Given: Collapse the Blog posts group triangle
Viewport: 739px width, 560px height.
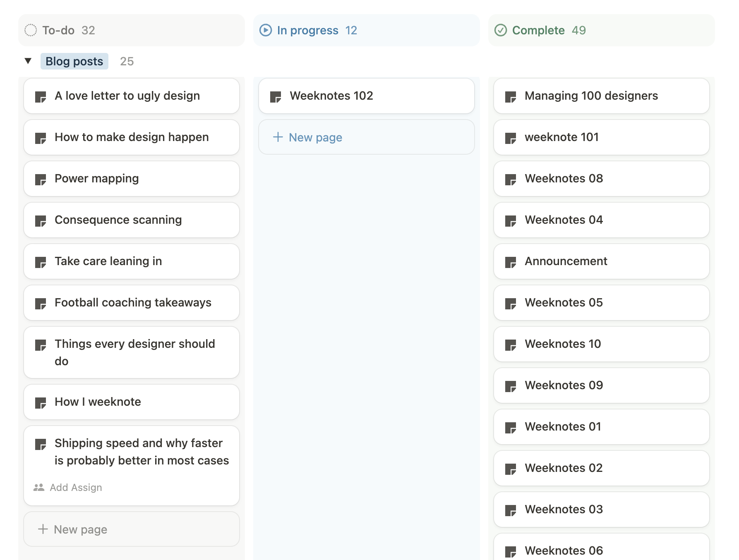Looking at the screenshot, I should (28, 61).
